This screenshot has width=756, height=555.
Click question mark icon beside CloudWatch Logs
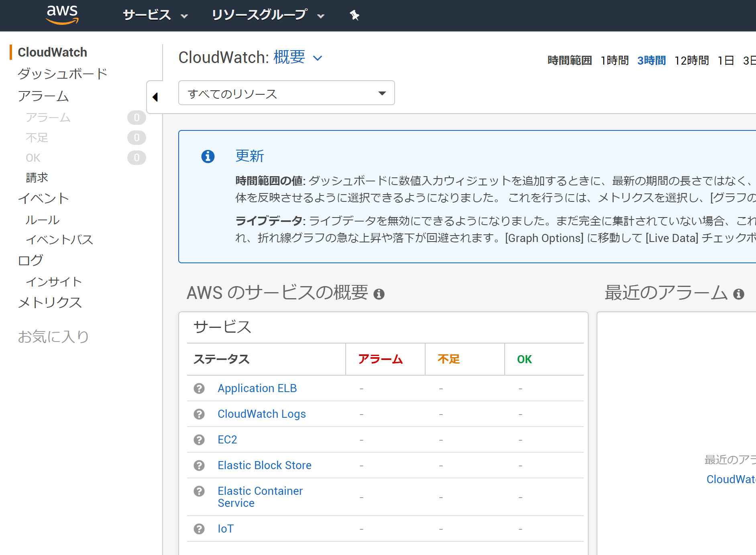(x=199, y=414)
